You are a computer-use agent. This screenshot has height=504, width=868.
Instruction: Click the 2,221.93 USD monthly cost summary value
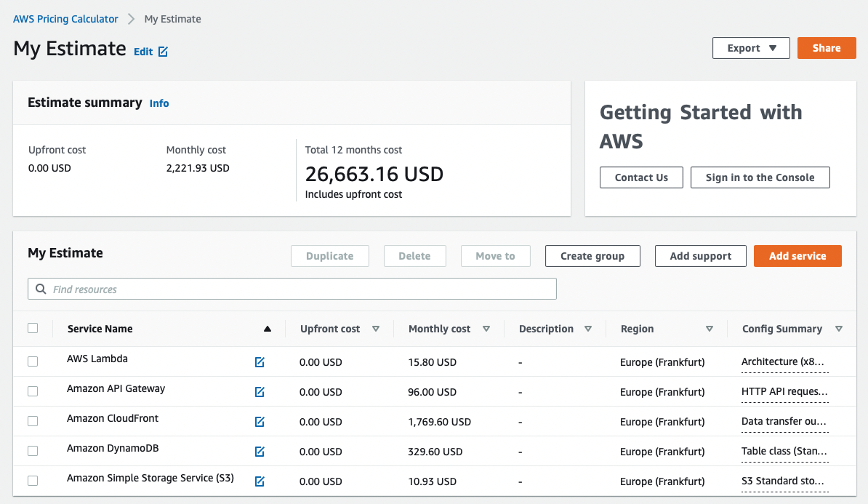(x=198, y=169)
